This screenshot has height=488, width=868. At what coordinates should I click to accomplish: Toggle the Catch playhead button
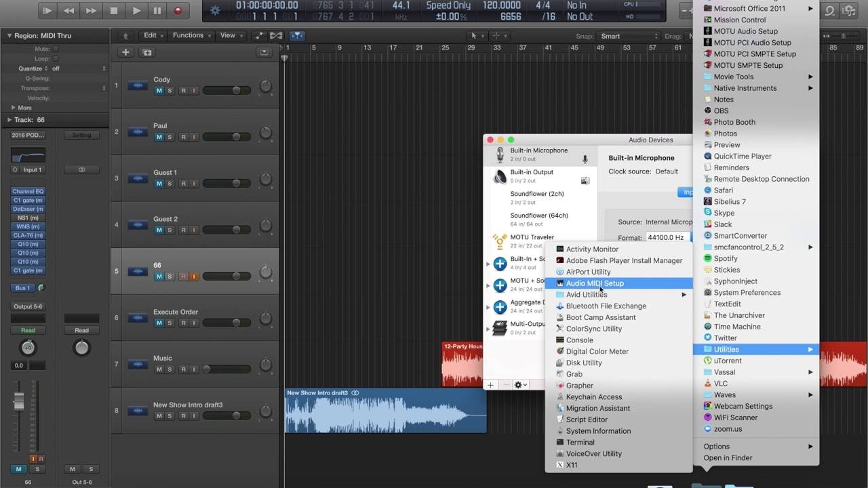click(297, 36)
